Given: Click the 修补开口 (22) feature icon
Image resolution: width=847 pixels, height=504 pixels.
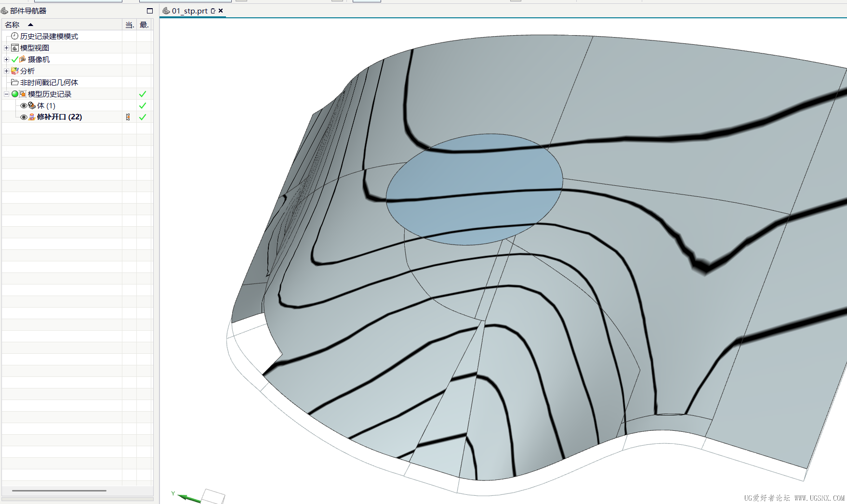Looking at the screenshot, I should (32, 117).
